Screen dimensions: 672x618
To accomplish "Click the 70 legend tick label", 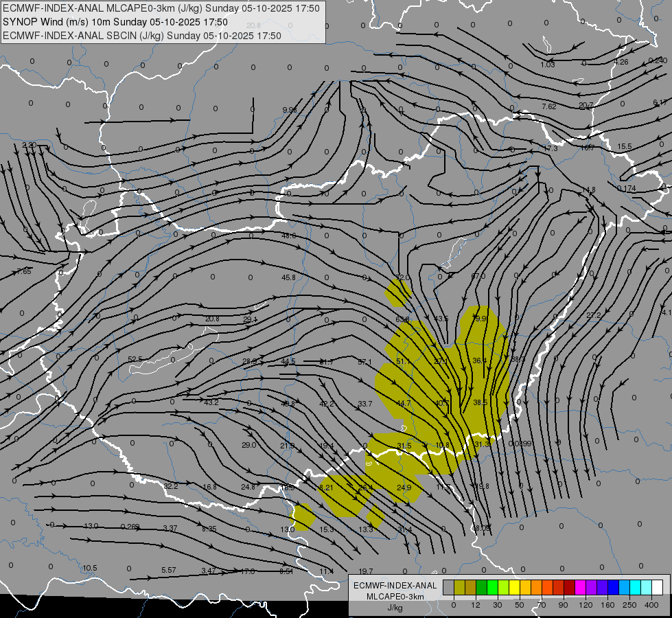I will click(x=542, y=605).
